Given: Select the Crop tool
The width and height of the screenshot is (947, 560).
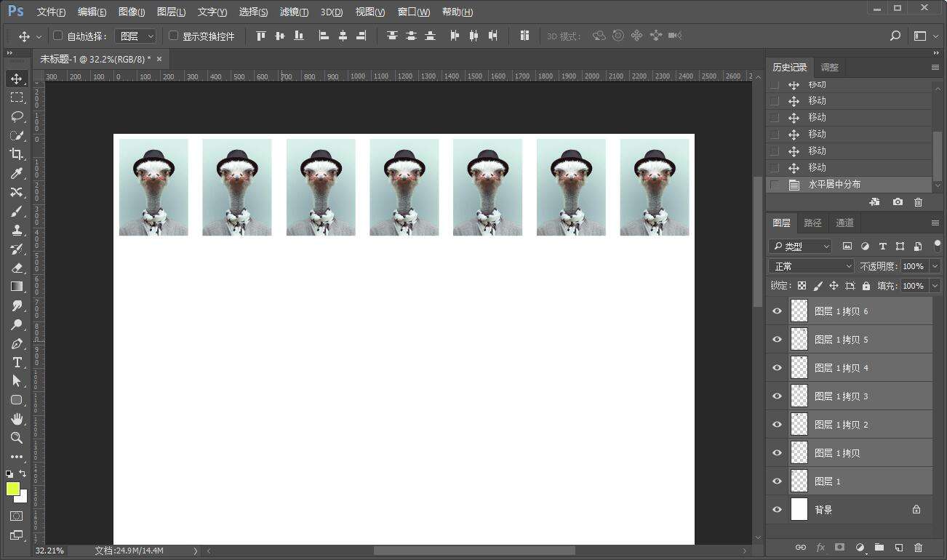Looking at the screenshot, I should point(17,154).
